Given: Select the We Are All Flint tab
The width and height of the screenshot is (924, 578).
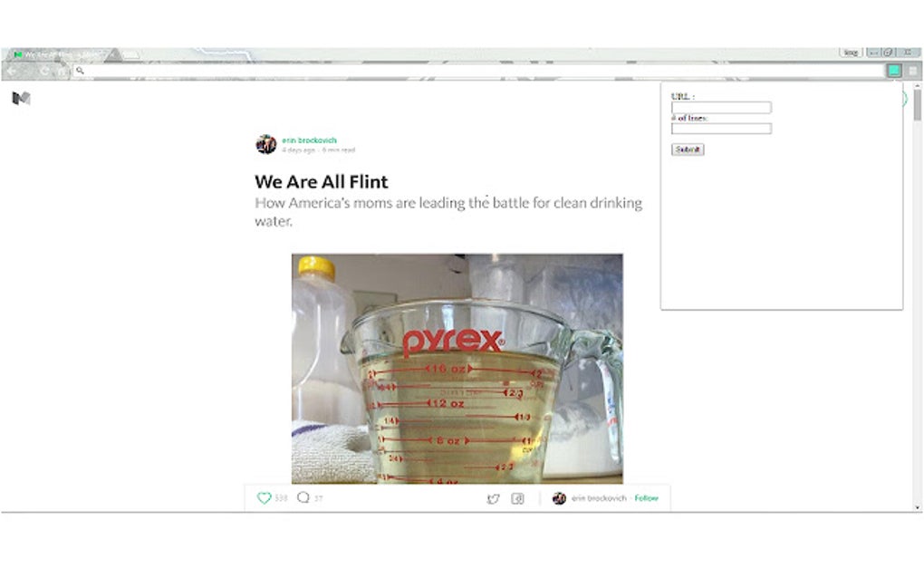Looking at the screenshot, I should tap(62, 54).
